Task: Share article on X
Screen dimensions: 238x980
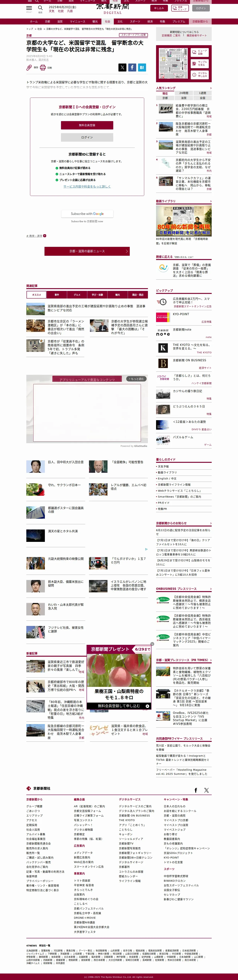Action: click(122, 67)
